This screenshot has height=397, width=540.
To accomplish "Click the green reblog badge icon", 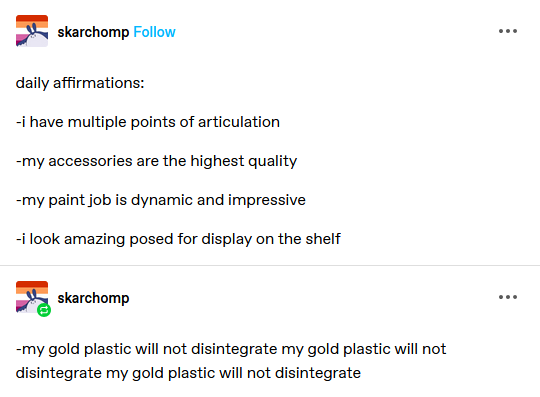I will tap(44, 310).
